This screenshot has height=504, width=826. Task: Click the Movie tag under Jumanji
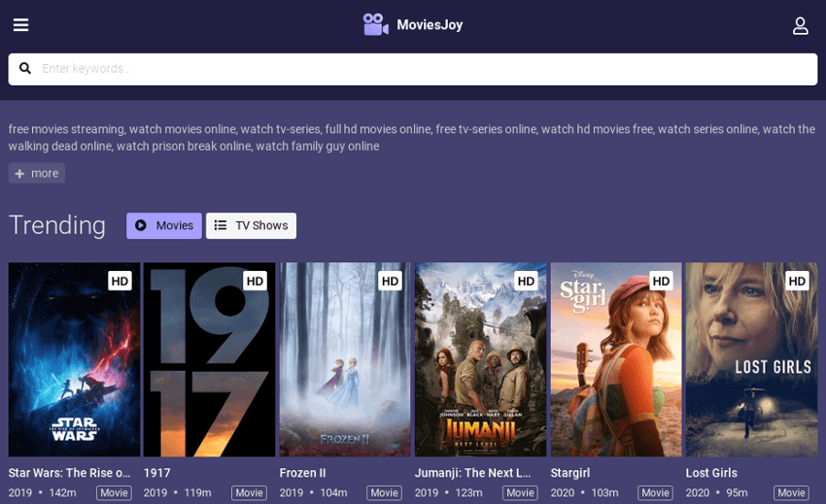520,493
